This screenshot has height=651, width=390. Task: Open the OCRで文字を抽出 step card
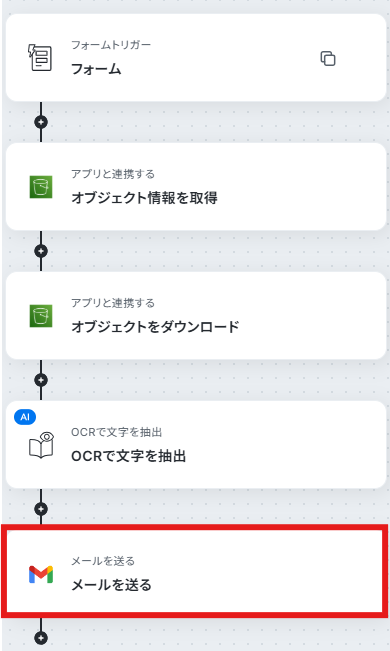pos(196,445)
